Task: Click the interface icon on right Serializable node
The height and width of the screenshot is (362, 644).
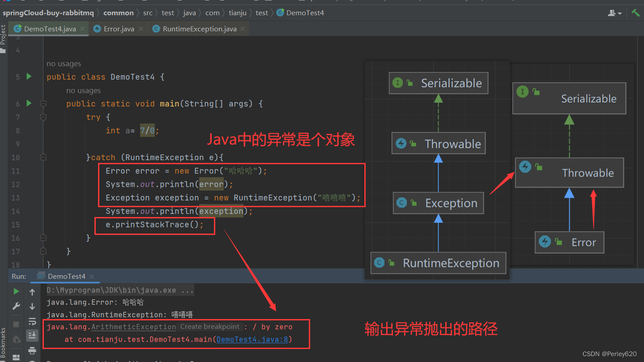Action: (522, 92)
